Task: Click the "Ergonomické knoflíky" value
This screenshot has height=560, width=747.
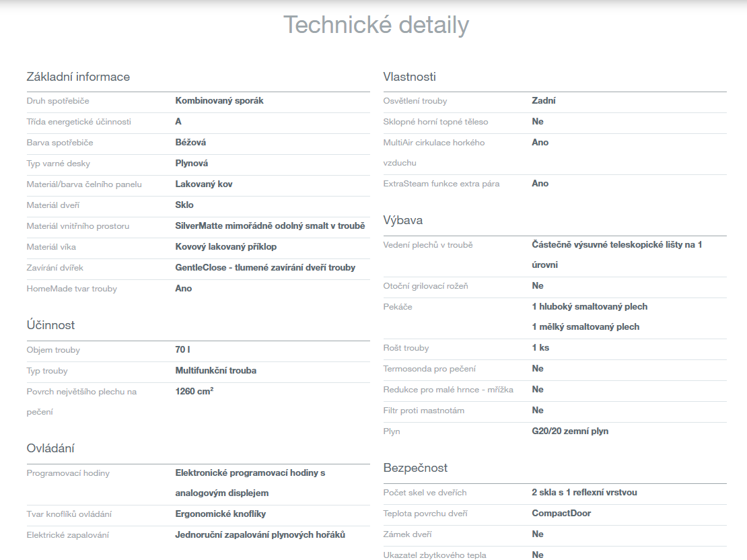Action: (220, 514)
